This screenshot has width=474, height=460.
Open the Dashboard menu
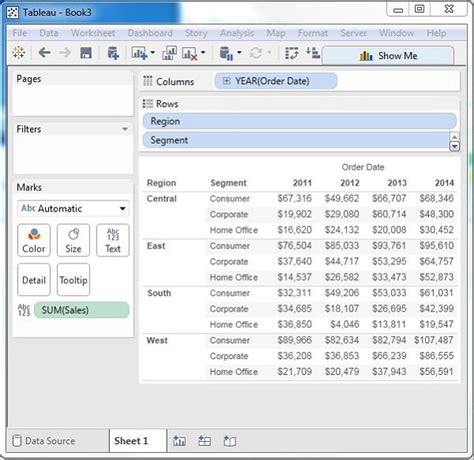150,33
